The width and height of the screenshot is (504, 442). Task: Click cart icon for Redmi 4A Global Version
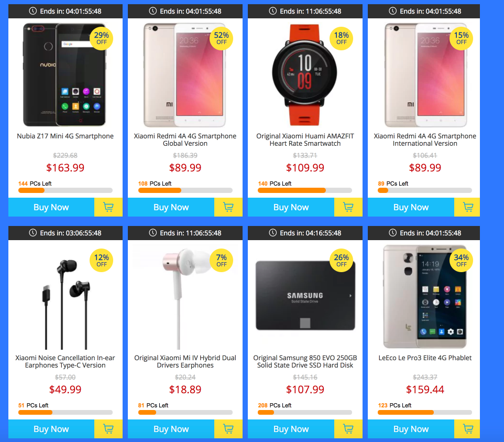(x=228, y=207)
